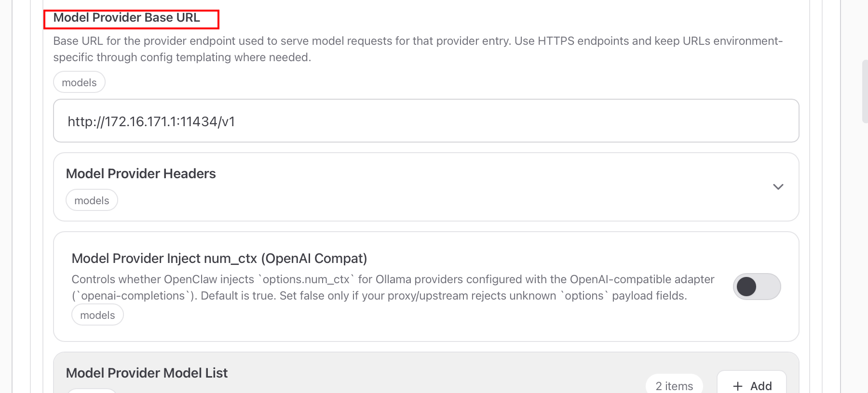Viewport: 868px width, 393px height.
Task: Click the Model Provider Inject num_ctx title
Action: pyautogui.click(x=219, y=259)
